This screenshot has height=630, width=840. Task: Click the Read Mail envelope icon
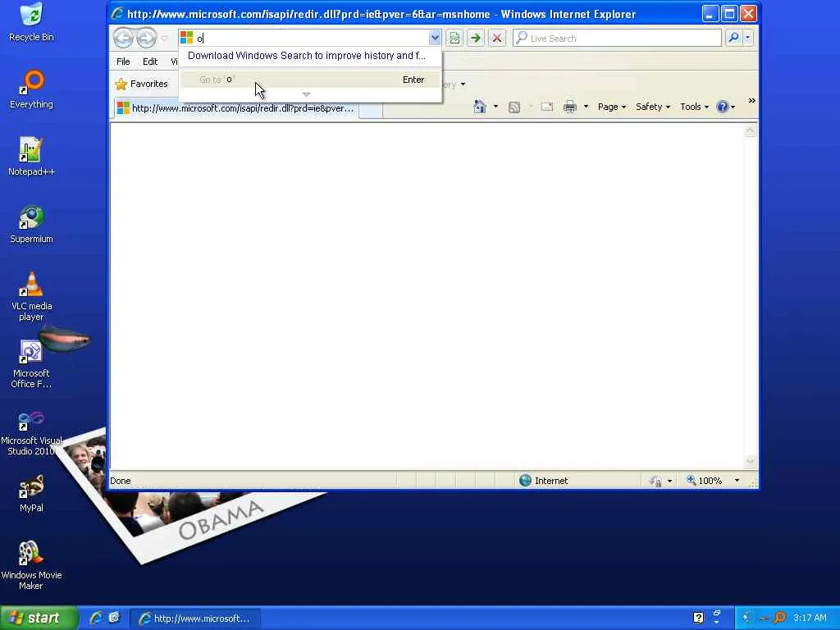pos(547,107)
